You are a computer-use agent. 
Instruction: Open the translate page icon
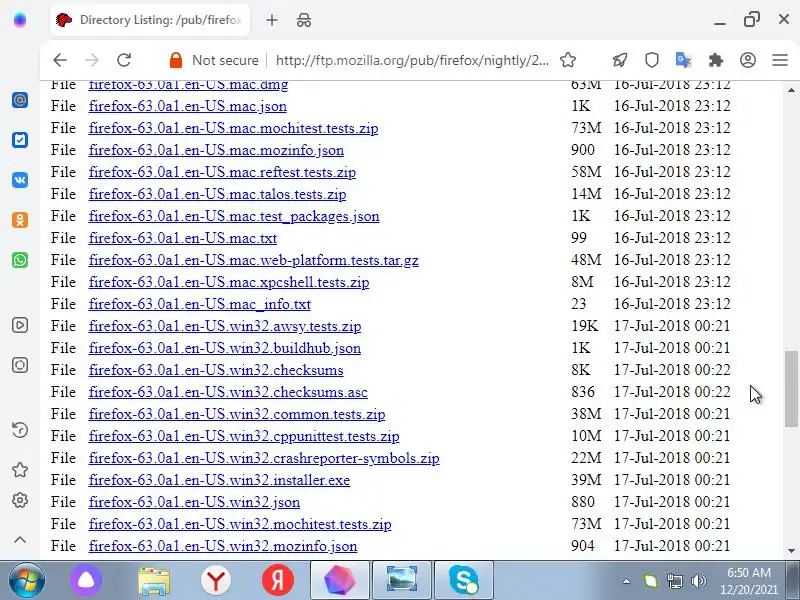683,60
